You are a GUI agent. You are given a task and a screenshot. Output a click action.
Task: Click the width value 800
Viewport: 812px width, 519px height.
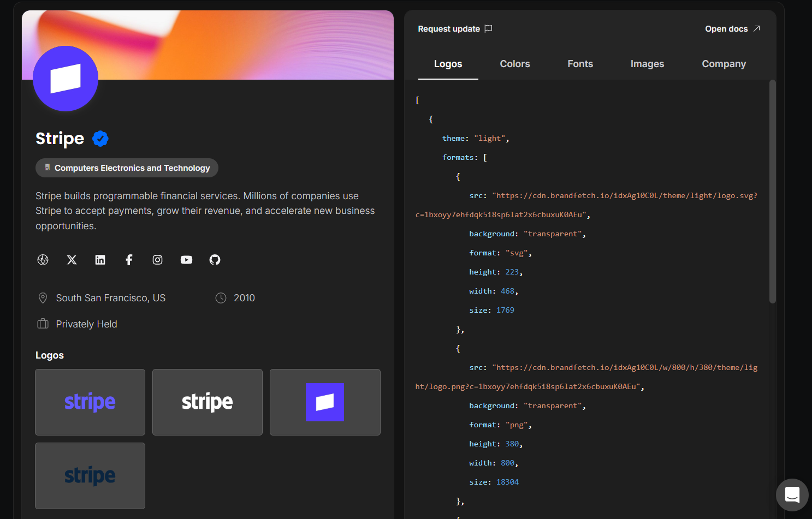507,463
